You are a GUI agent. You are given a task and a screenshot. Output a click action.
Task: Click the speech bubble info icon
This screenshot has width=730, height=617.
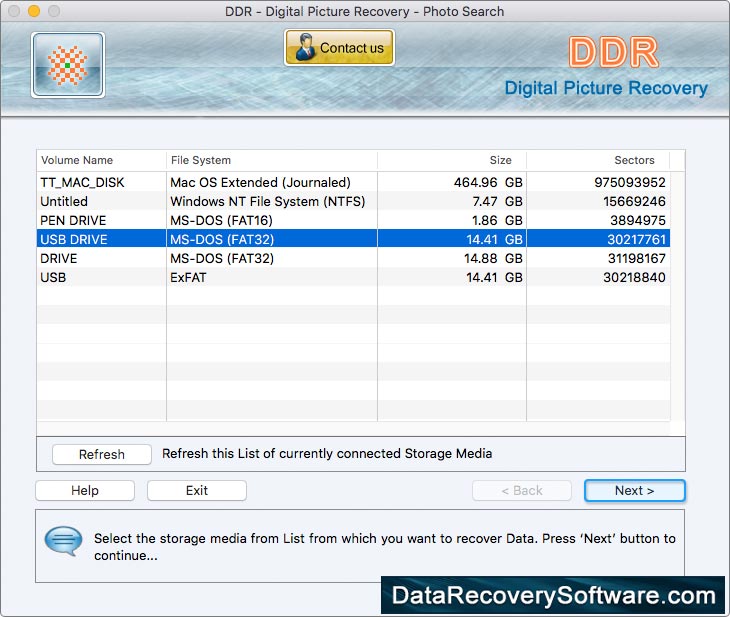[x=63, y=541]
